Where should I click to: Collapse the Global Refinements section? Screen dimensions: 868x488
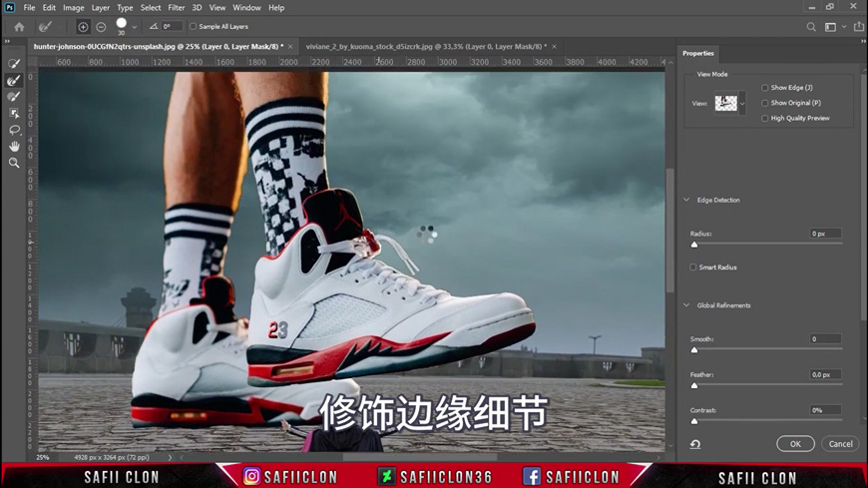pyautogui.click(x=686, y=305)
